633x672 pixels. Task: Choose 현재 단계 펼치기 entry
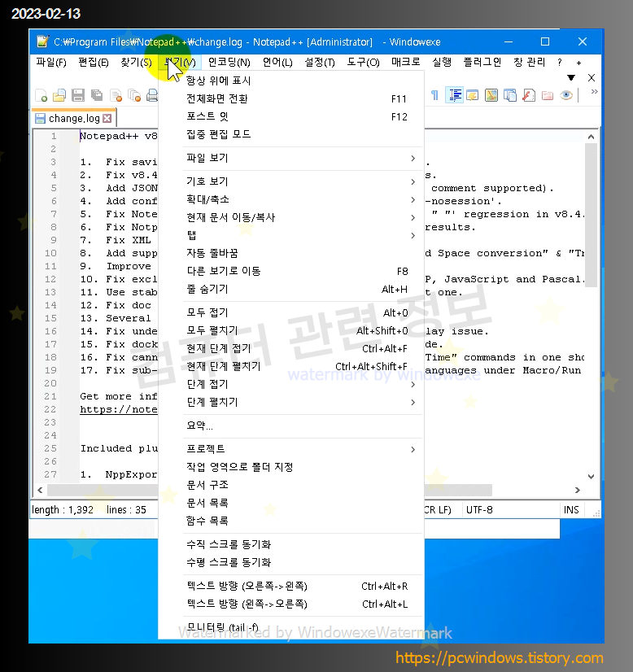pos(291,367)
